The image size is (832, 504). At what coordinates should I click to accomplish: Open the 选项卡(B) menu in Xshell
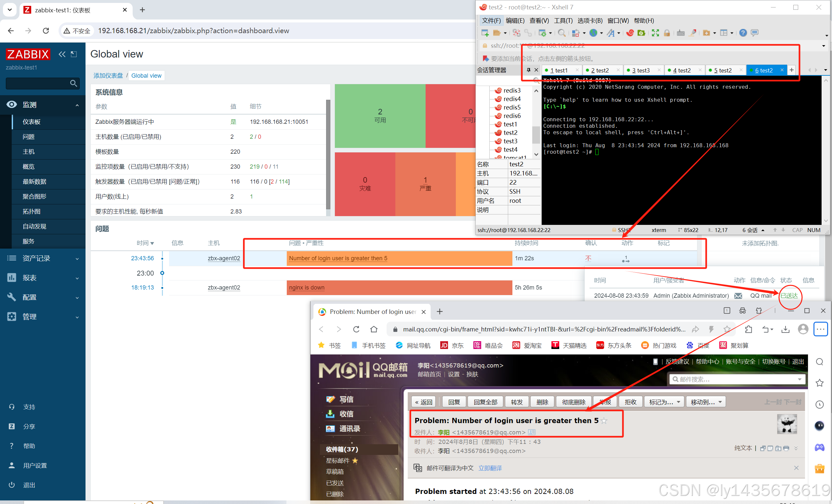(x=590, y=20)
